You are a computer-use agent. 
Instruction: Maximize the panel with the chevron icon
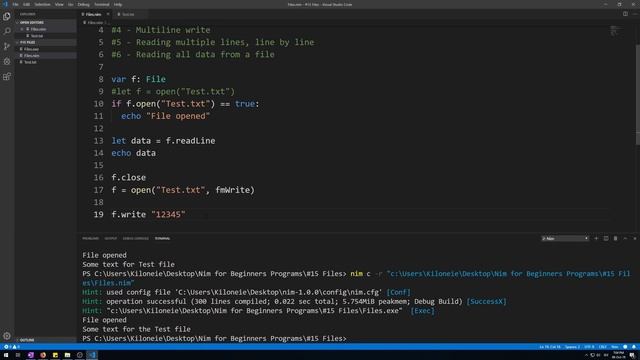tap(625, 238)
